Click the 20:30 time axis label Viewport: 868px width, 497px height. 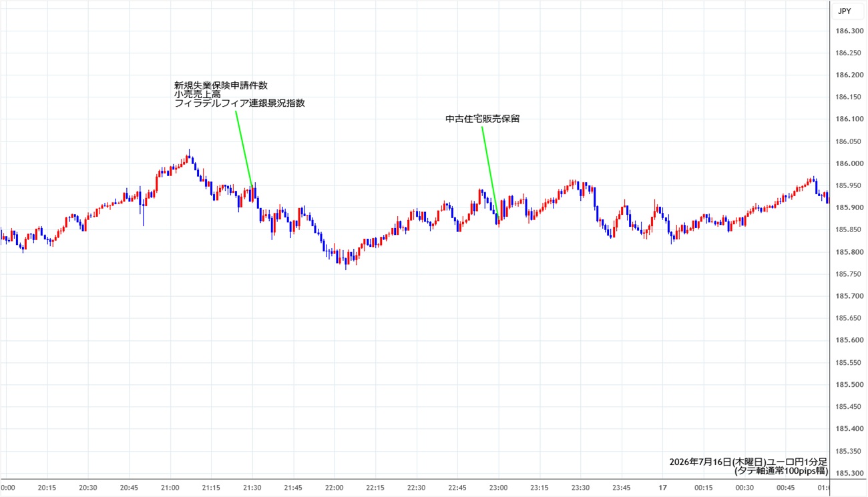[x=88, y=488]
